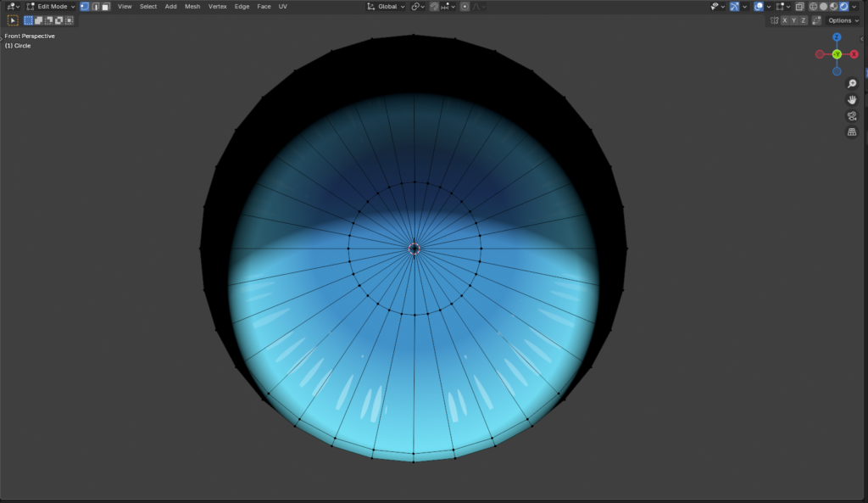Viewport: 868px width, 503px height.
Task: Click the Front Perspective view label
Action: tap(30, 36)
